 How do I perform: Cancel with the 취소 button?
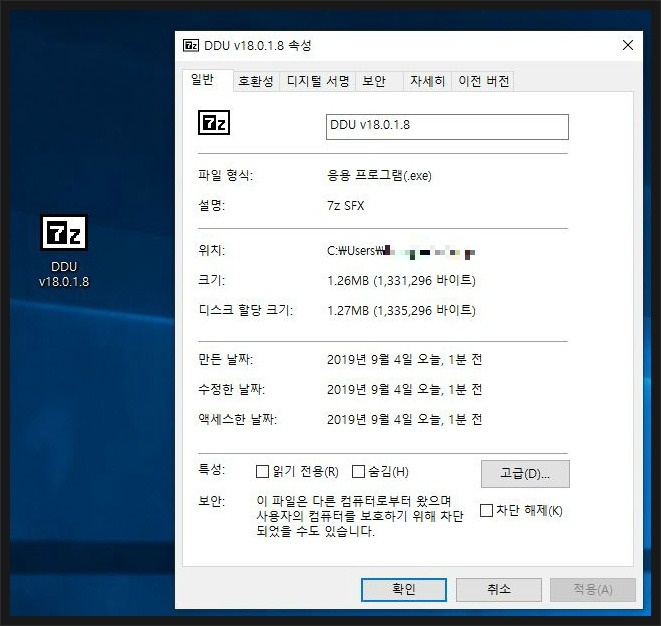point(499,589)
